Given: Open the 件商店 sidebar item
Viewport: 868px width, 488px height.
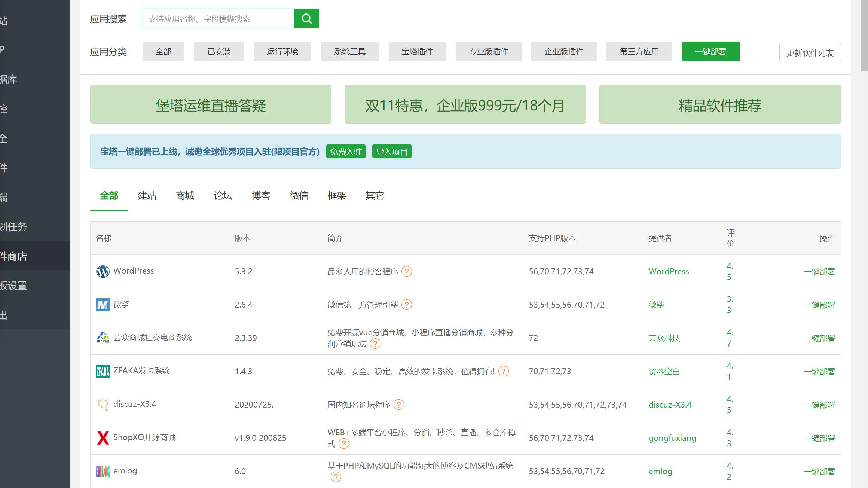Looking at the screenshot, I should [x=35, y=256].
